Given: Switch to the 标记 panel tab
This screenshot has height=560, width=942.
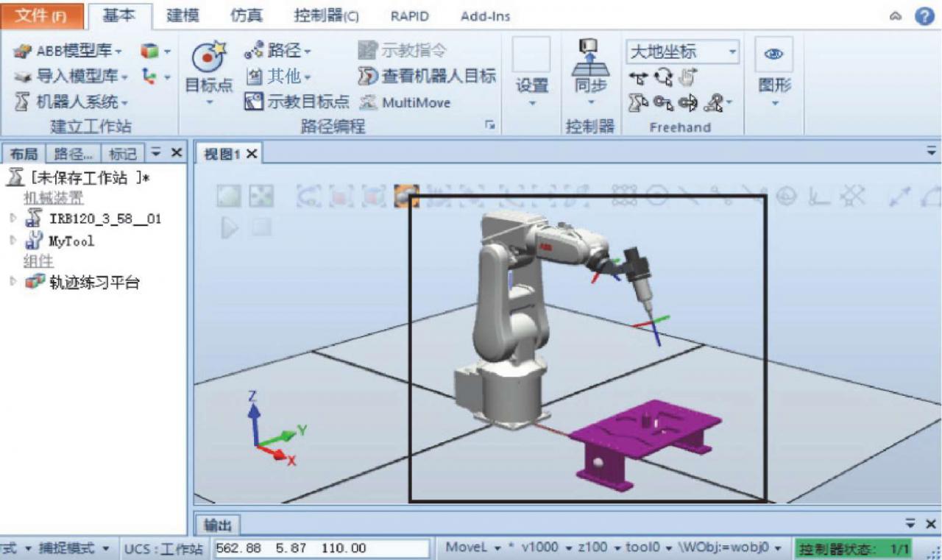Looking at the screenshot, I should click(122, 154).
